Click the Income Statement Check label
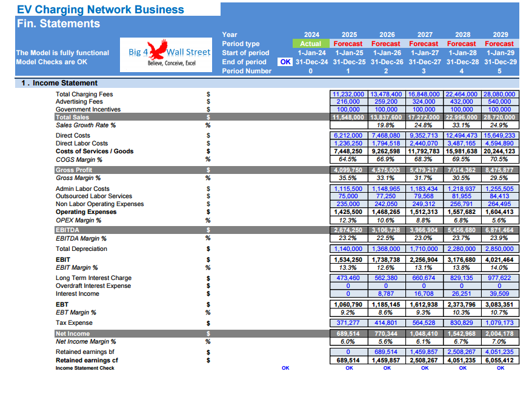This screenshot has width=529, height=420. (x=85, y=368)
